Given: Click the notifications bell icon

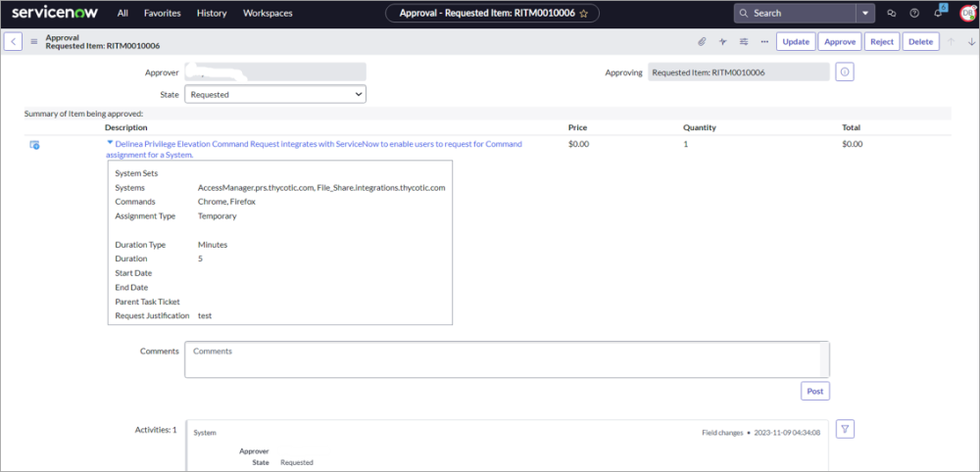Looking at the screenshot, I should 937,14.
